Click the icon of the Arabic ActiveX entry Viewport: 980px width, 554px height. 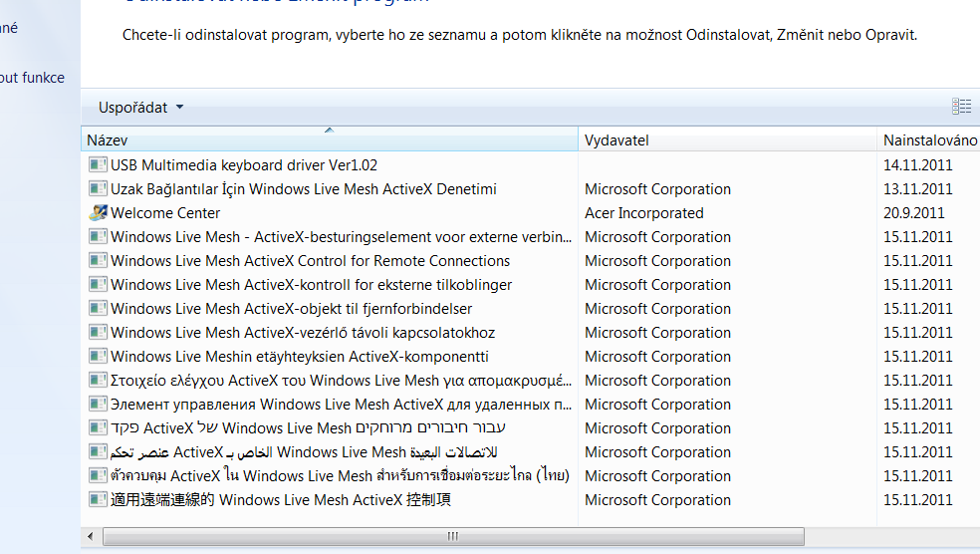tap(98, 452)
